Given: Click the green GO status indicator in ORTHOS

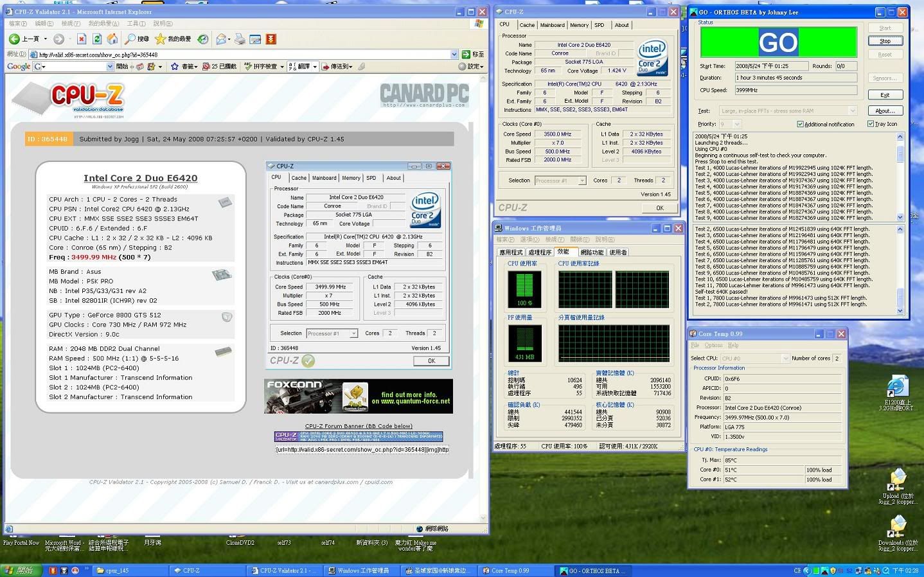Looking at the screenshot, I should [x=778, y=42].
